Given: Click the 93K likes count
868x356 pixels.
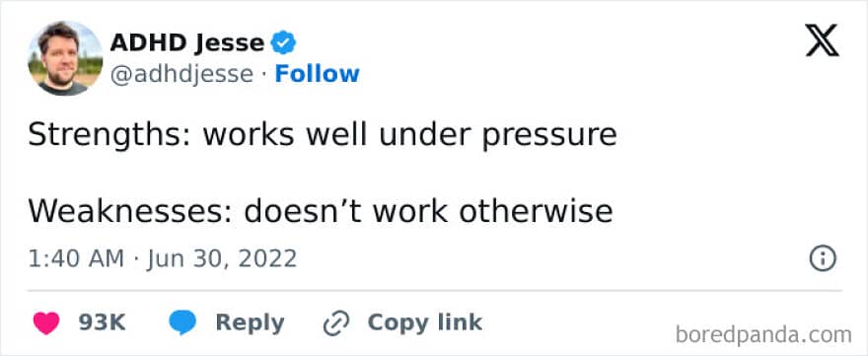Looking at the screenshot, I should 102,322.
